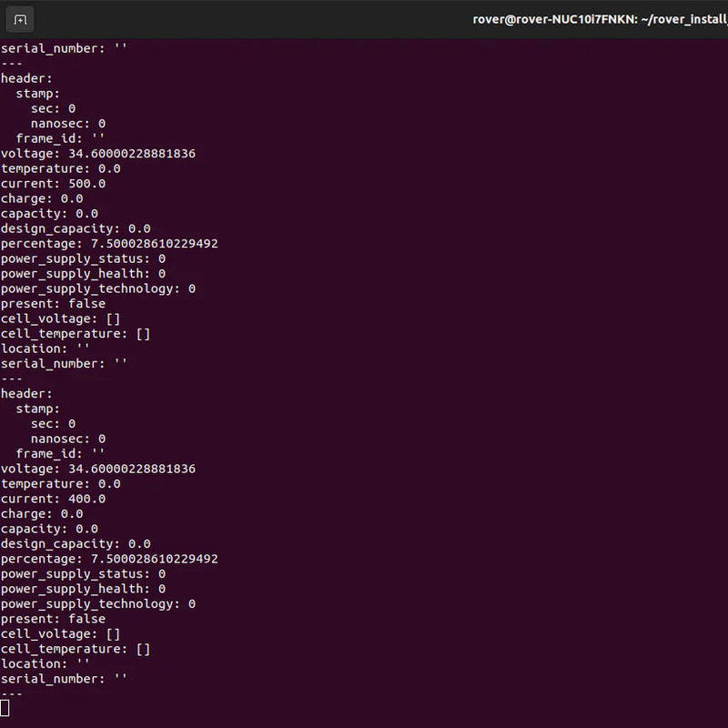
Task: Click the first 'header:' line in the output
Action: click(26, 78)
